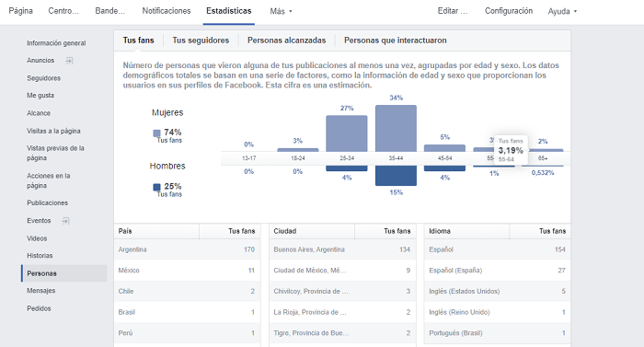Image resolution: width=644 pixels, height=347 pixels.
Task: Open the Alcance statistics section
Action: point(39,113)
